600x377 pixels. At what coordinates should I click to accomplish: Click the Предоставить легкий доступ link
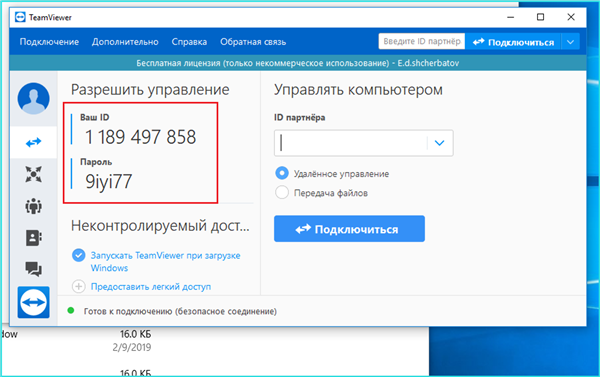151,287
